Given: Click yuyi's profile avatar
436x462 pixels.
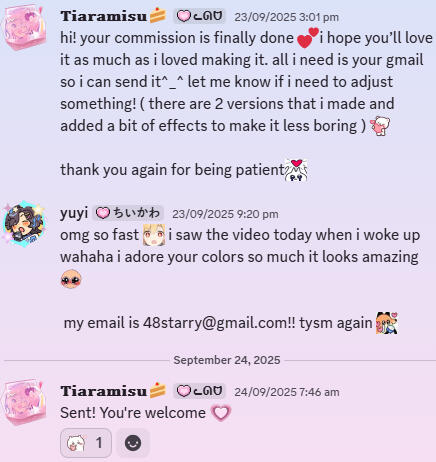Looking at the screenshot, I should [25, 224].
